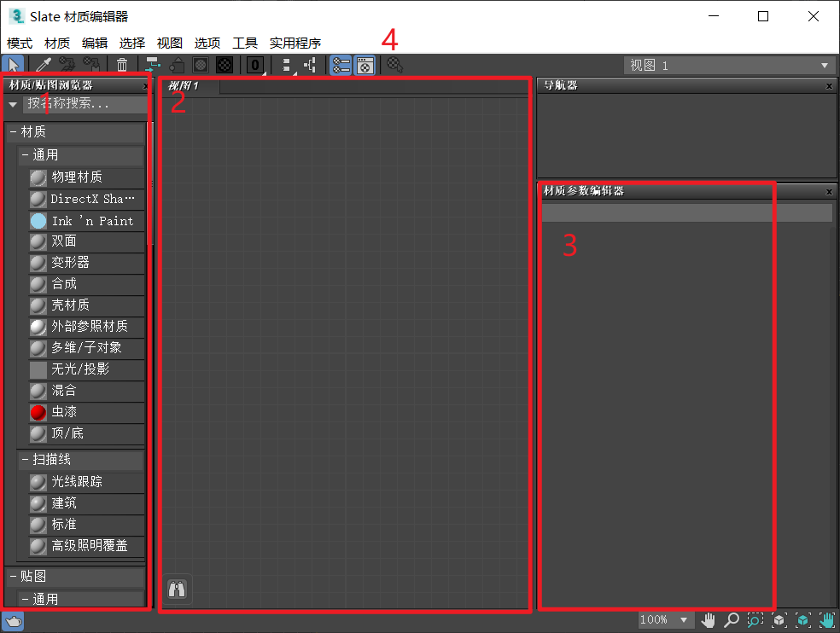
Task: Click the Zoom Region tool icon
Action: [x=755, y=620]
